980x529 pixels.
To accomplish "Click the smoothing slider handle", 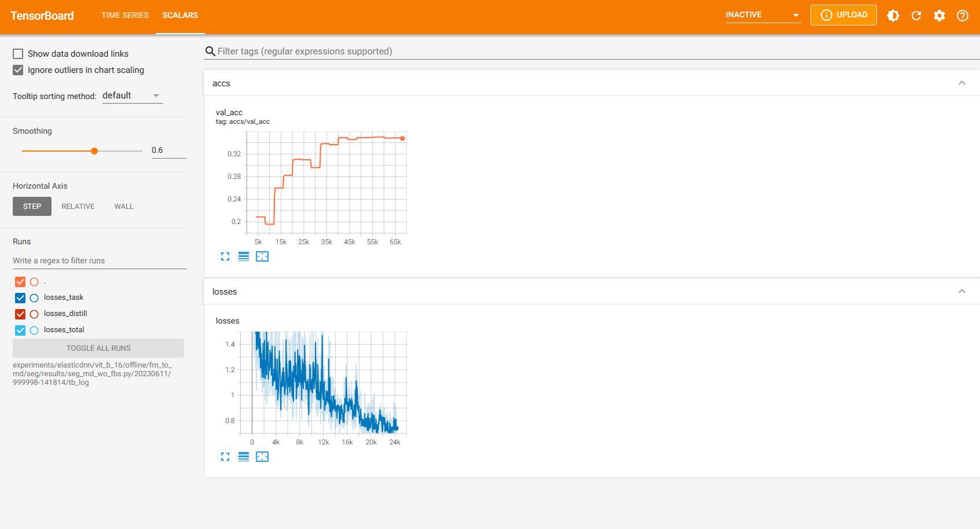I will [94, 151].
